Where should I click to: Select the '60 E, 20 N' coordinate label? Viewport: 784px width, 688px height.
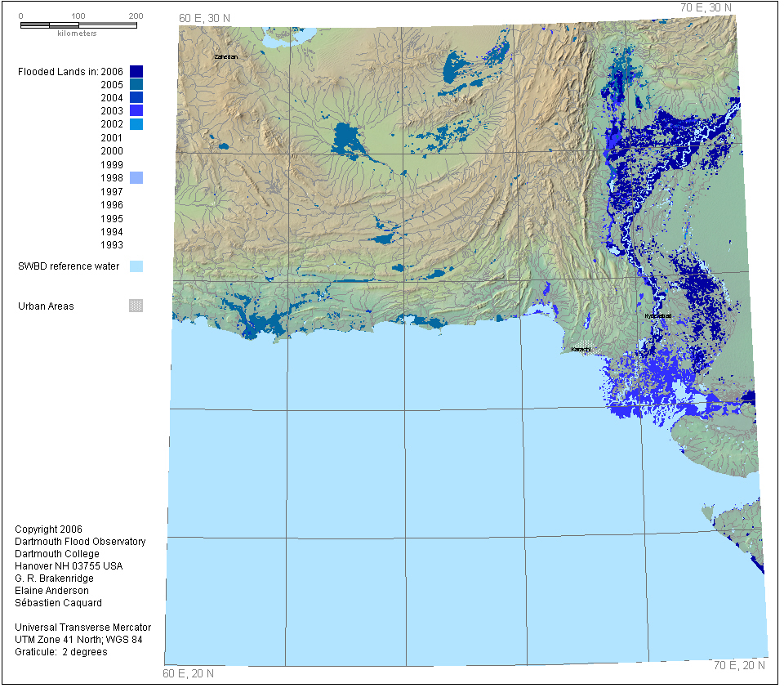point(189,674)
